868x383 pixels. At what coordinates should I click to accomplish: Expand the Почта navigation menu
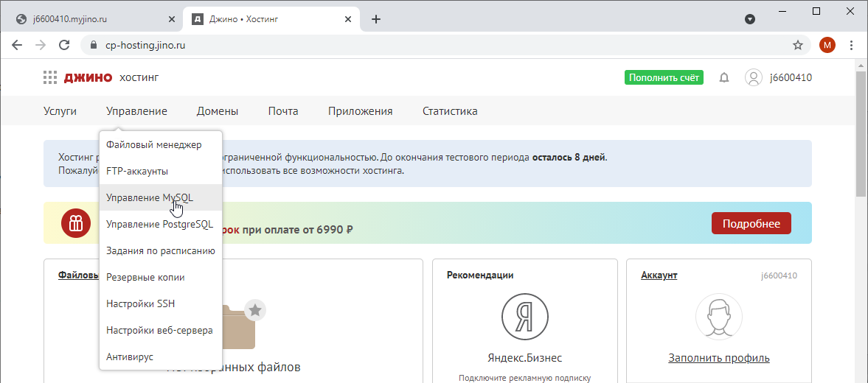pos(283,111)
